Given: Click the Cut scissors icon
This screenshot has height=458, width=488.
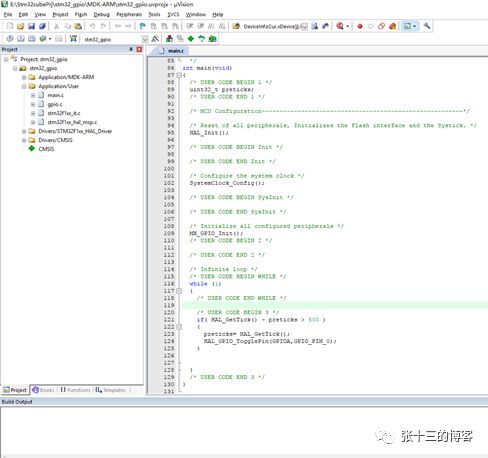Looking at the screenshot, I should click(x=56, y=26).
